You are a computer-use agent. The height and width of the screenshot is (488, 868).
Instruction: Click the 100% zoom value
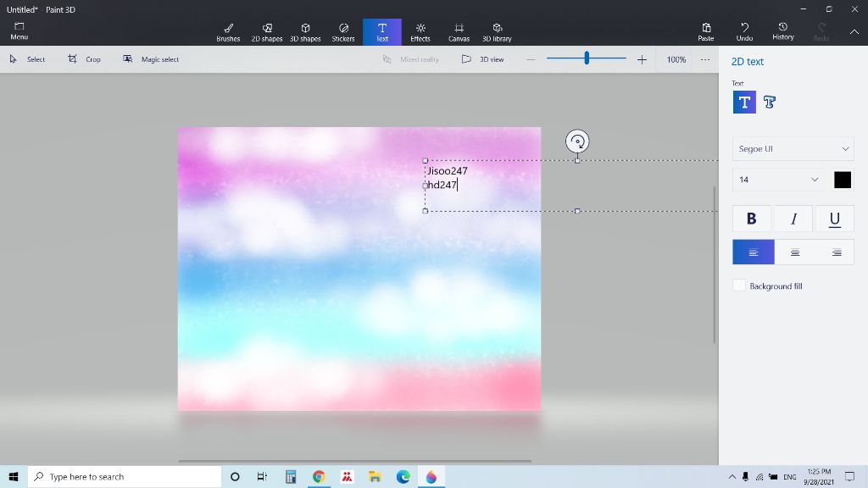pos(676,59)
